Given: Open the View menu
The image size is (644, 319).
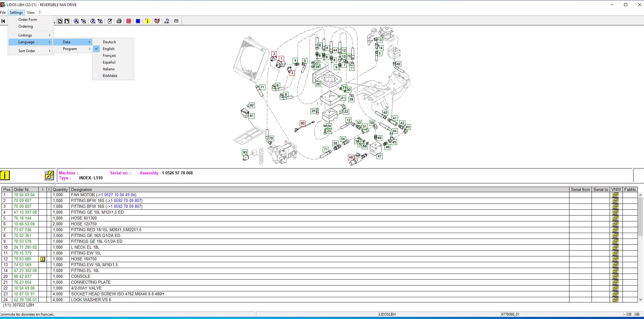Looking at the screenshot, I should [31, 13].
